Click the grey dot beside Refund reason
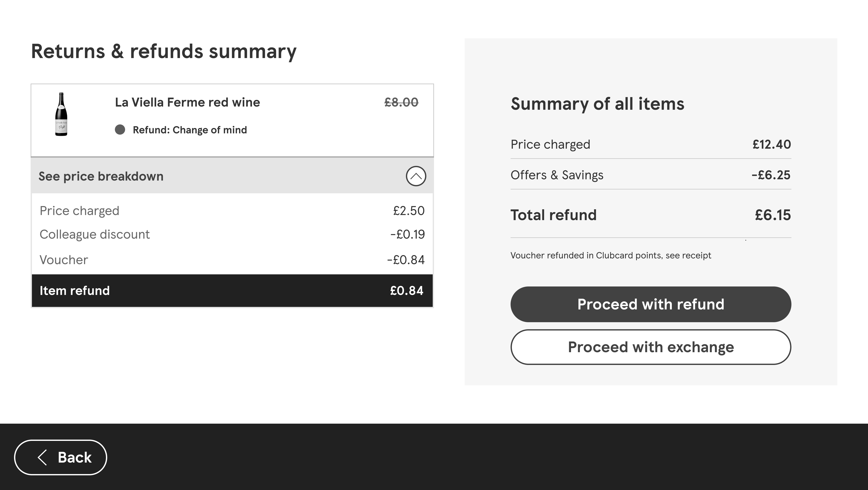Viewport: 868px width, 490px height. point(120,130)
